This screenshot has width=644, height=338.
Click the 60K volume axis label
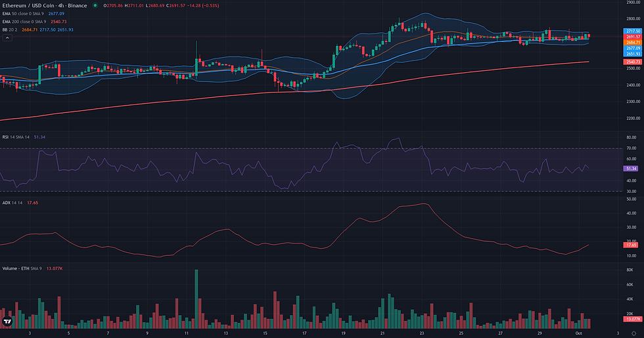pyautogui.click(x=630, y=285)
